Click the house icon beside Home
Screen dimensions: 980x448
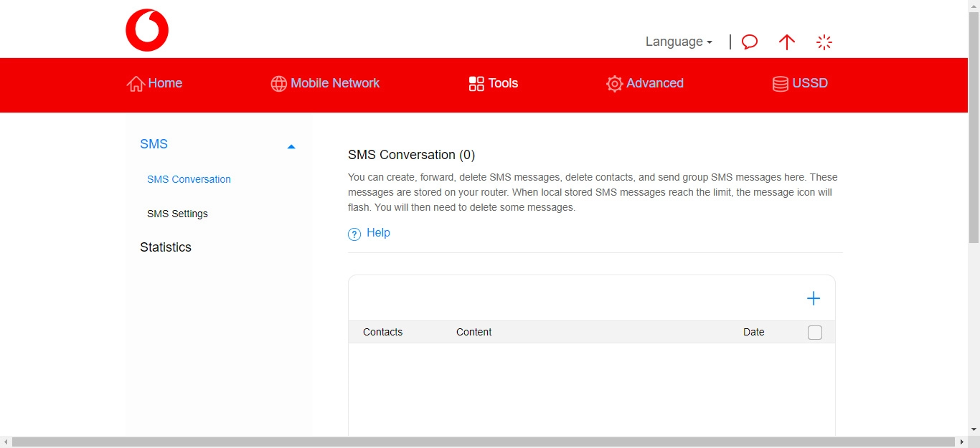point(135,84)
